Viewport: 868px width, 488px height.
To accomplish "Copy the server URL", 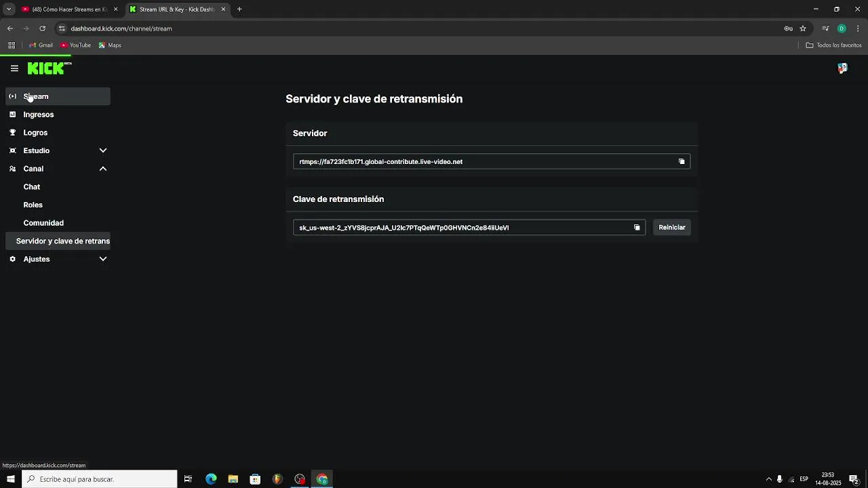I will pyautogui.click(x=682, y=161).
